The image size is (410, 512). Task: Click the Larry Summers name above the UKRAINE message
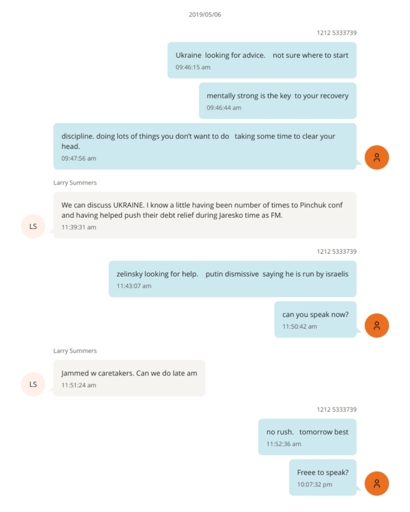point(75,182)
